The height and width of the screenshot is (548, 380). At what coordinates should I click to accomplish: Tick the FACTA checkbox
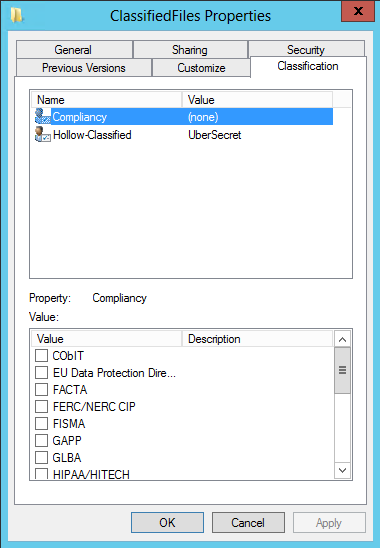41,390
